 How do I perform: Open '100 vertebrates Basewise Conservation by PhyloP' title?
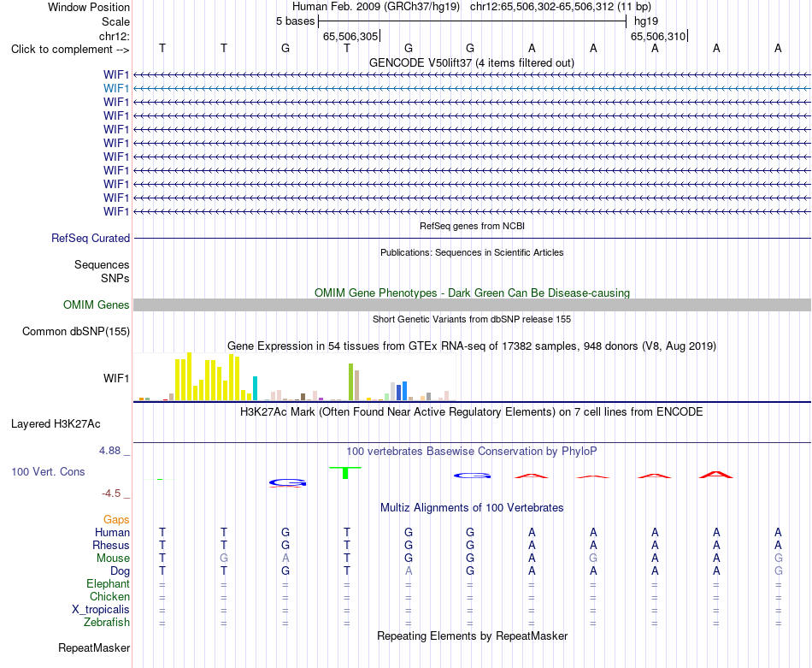coord(472,452)
